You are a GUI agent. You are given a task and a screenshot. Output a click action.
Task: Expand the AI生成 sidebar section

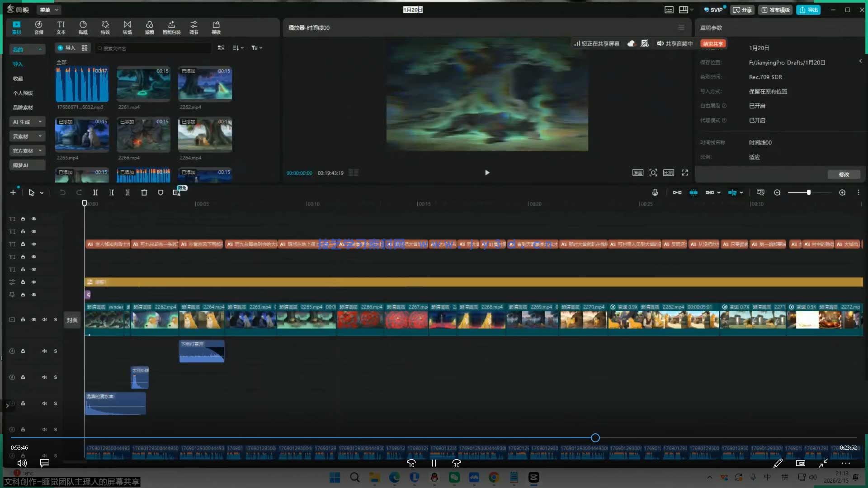click(x=27, y=122)
